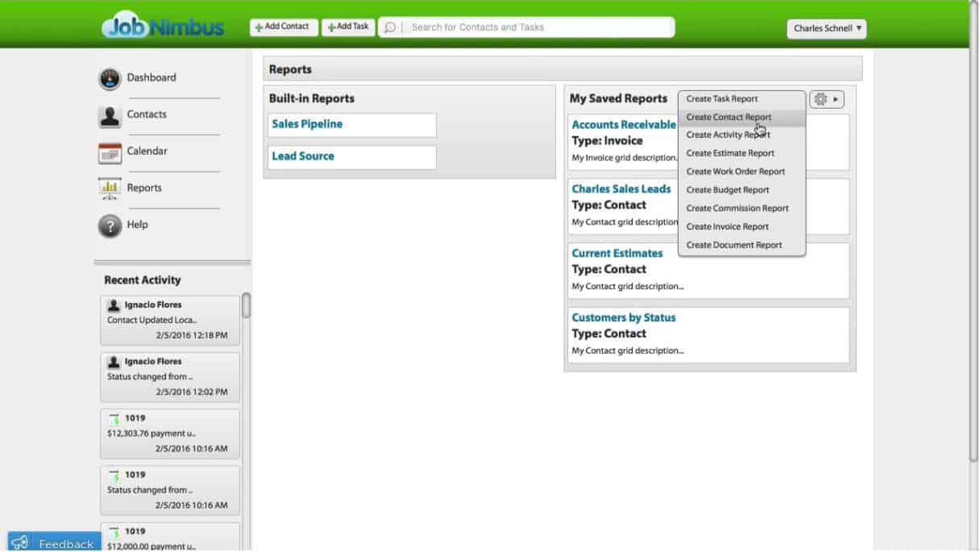Choose Create Contact Report menu entry
The width and height of the screenshot is (980, 552).
[729, 117]
